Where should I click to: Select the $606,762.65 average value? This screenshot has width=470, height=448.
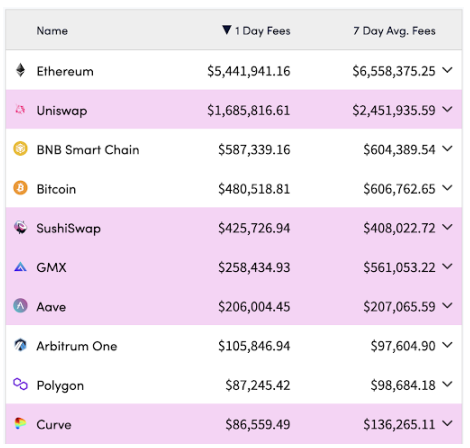click(x=399, y=189)
